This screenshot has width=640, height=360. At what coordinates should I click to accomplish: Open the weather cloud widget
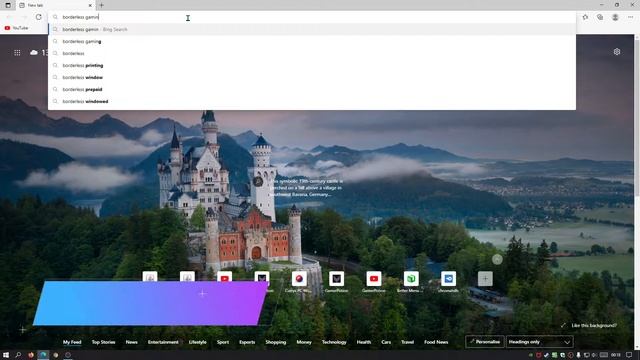tap(34, 52)
